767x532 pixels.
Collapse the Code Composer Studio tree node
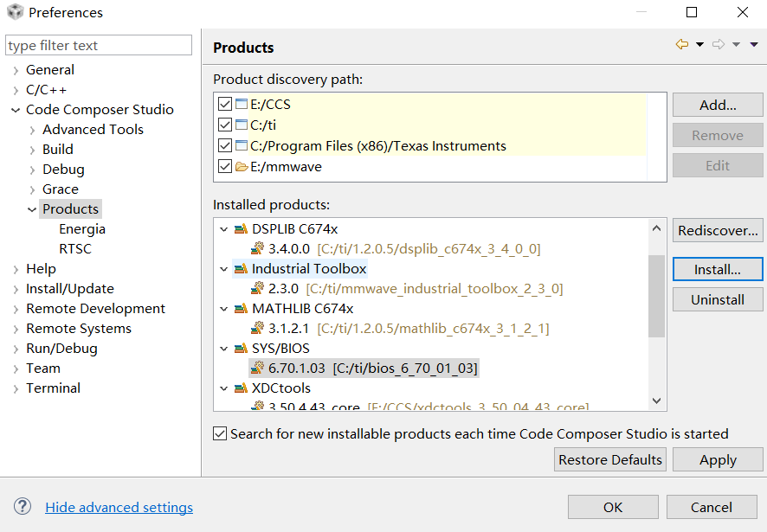pyautogui.click(x=16, y=110)
